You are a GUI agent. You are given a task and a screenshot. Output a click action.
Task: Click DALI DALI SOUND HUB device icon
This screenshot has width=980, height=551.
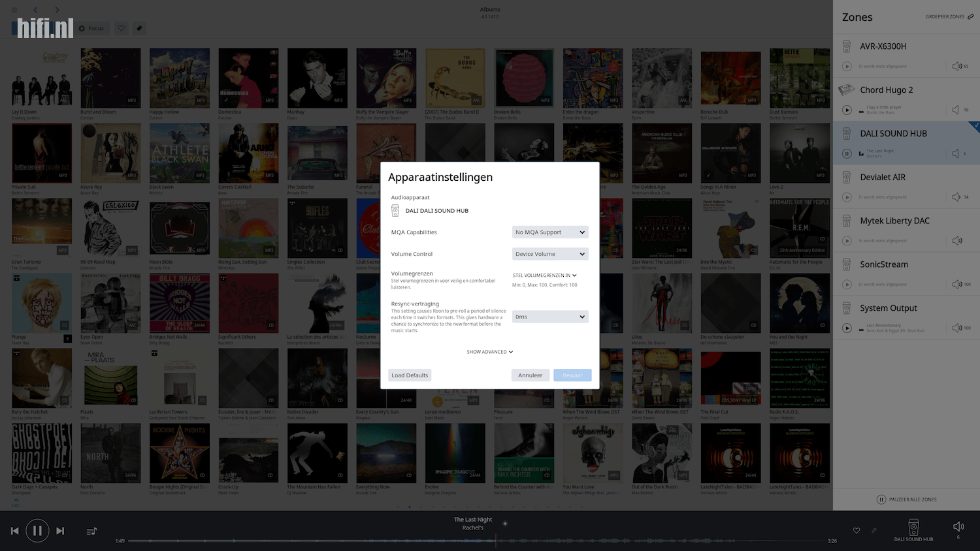(395, 211)
